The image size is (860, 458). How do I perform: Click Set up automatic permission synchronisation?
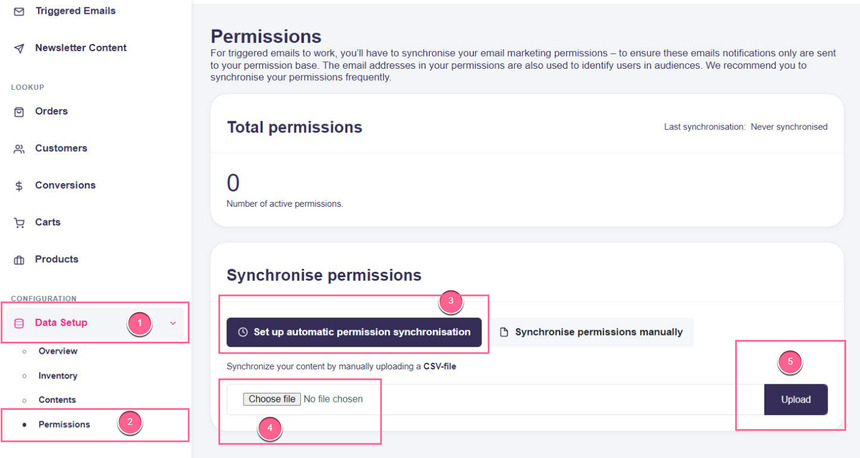pos(354,332)
